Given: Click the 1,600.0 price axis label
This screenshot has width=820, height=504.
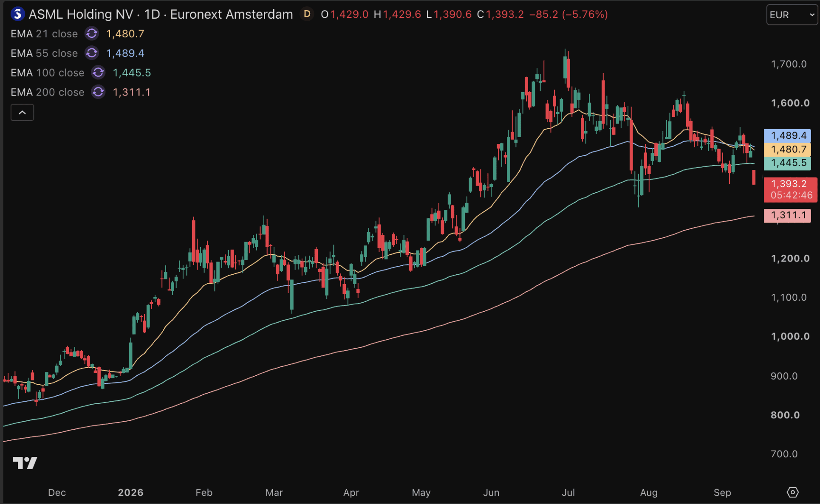Looking at the screenshot, I should coord(790,103).
